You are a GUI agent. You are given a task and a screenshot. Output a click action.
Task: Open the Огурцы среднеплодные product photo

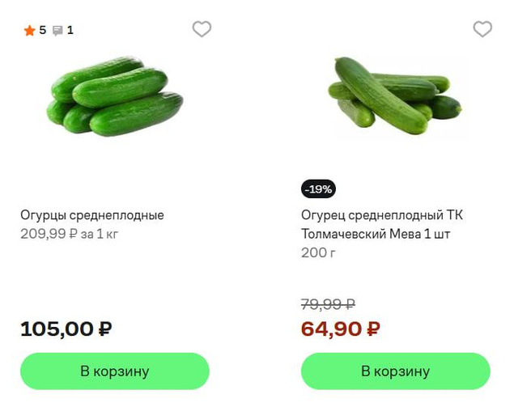(x=115, y=96)
